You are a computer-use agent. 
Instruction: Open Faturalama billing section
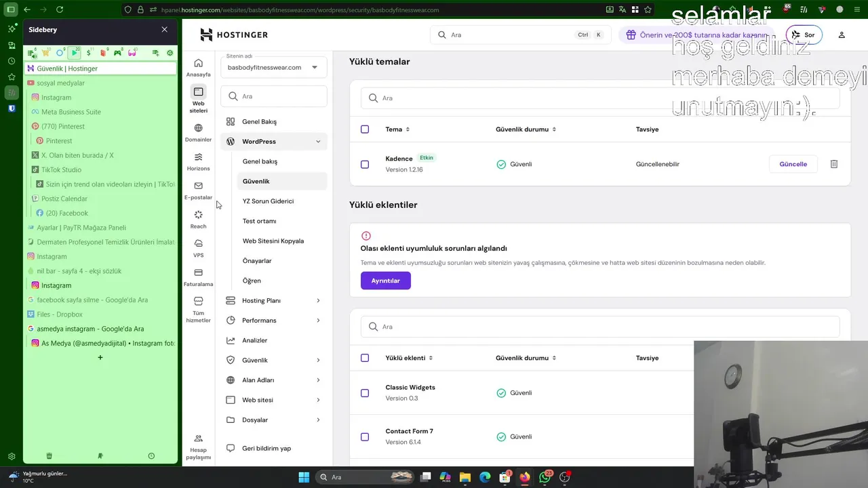(x=198, y=277)
